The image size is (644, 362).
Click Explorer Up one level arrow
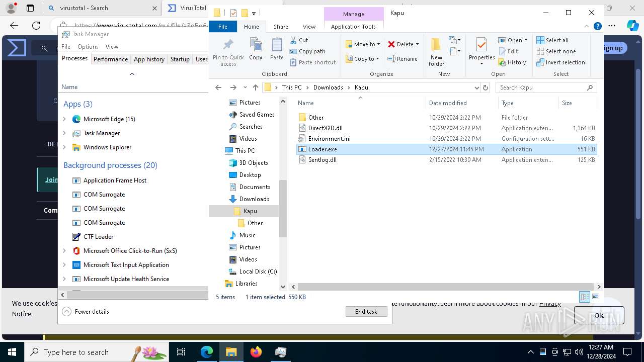[x=256, y=87]
